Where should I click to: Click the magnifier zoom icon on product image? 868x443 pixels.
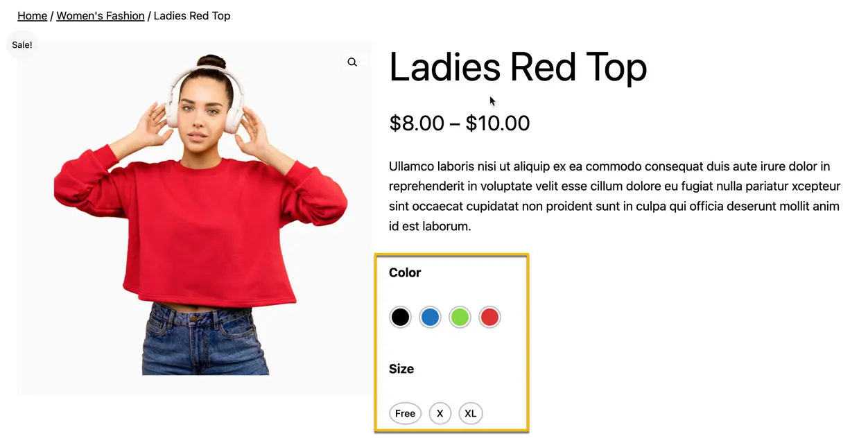(x=352, y=62)
